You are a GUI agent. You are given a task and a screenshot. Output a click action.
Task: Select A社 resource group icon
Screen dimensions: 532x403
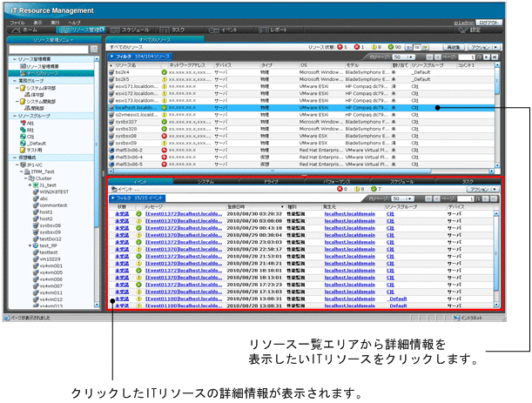point(23,123)
